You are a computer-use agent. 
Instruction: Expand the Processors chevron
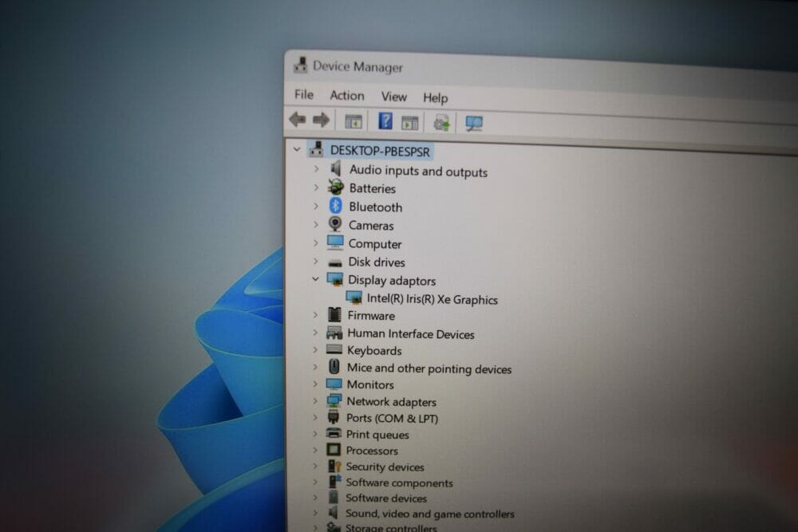(314, 450)
